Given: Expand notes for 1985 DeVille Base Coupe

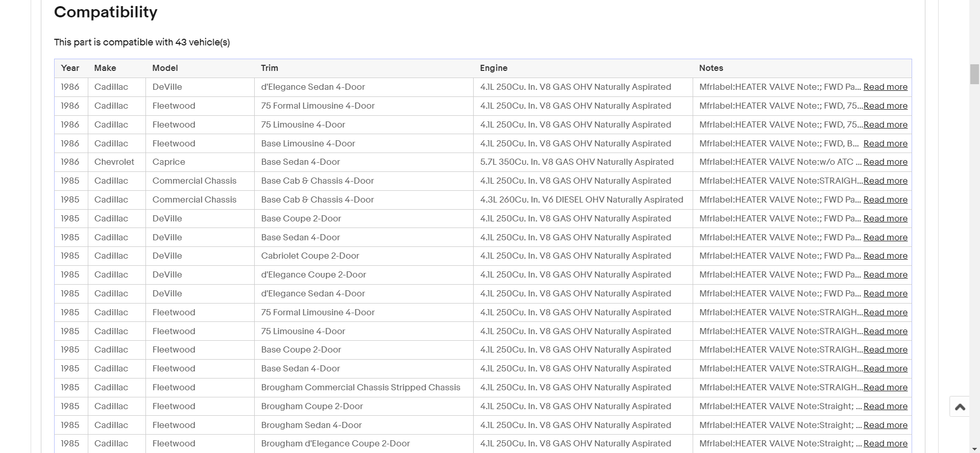Looking at the screenshot, I should 886,218.
